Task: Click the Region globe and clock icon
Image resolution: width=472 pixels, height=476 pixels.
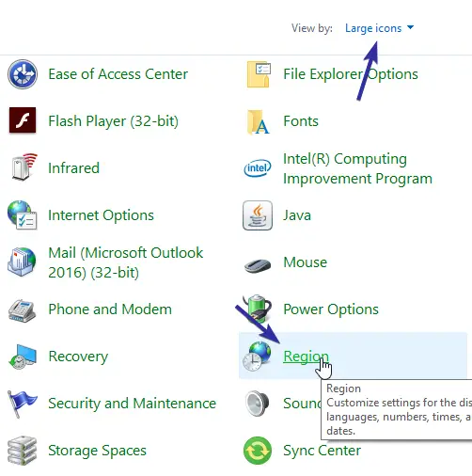Action: [x=257, y=357]
